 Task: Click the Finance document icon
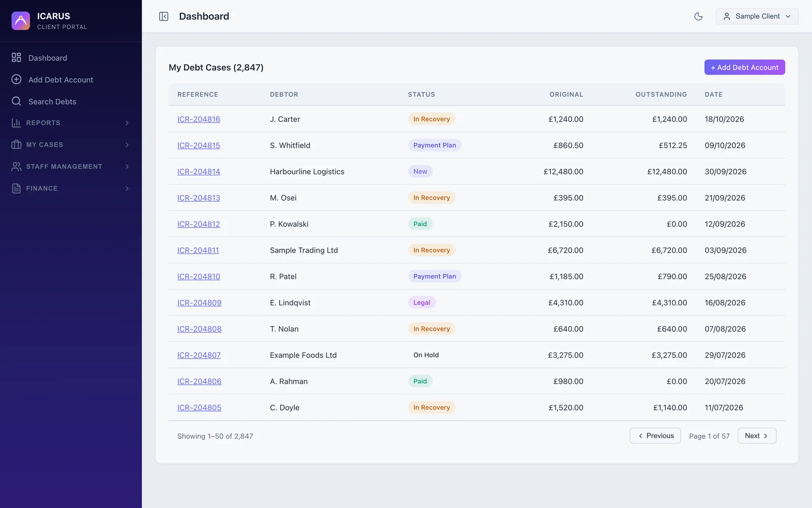coord(16,188)
